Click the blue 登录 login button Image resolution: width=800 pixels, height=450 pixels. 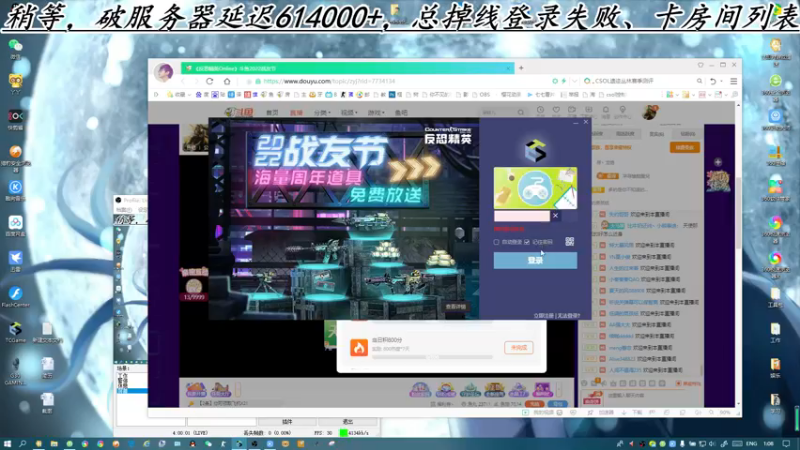click(x=535, y=260)
